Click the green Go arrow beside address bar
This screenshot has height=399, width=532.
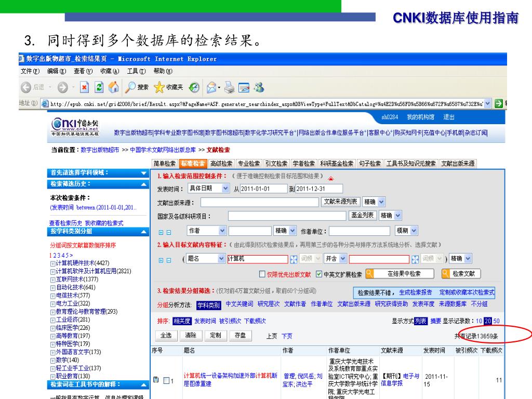coord(498,103)
